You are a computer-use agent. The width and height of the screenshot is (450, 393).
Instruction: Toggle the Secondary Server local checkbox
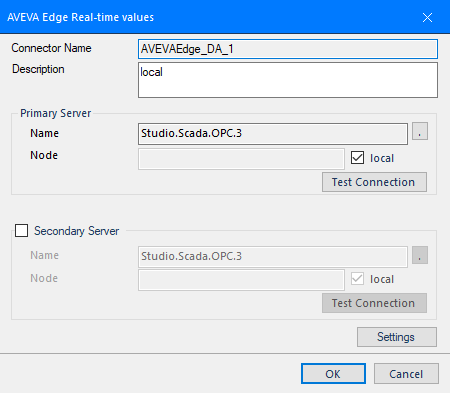[357, 279]
